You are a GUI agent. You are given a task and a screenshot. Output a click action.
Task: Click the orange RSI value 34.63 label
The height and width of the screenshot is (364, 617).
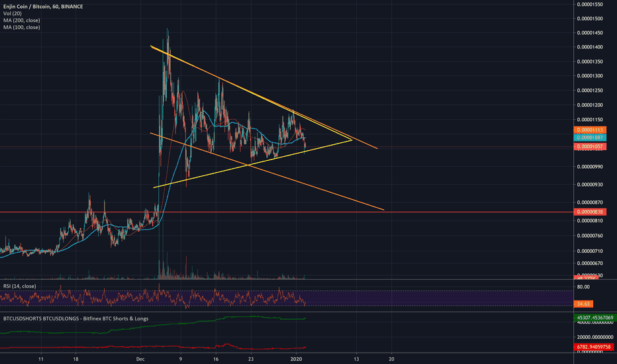coord(583,304)
